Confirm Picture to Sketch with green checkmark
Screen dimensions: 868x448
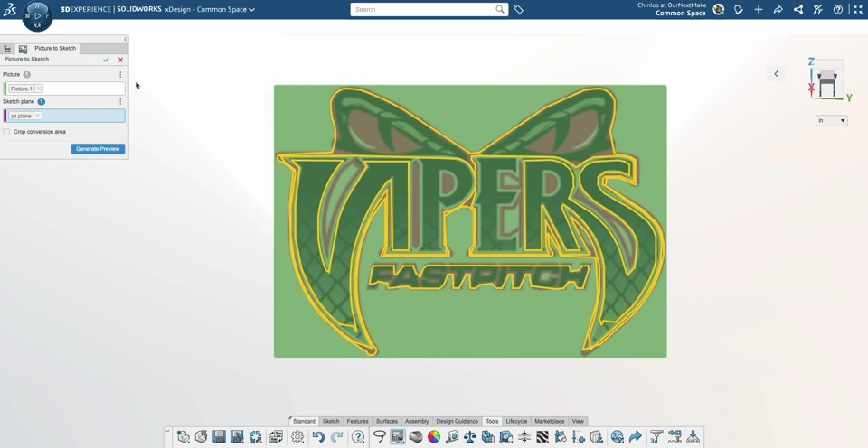(107, 60)
